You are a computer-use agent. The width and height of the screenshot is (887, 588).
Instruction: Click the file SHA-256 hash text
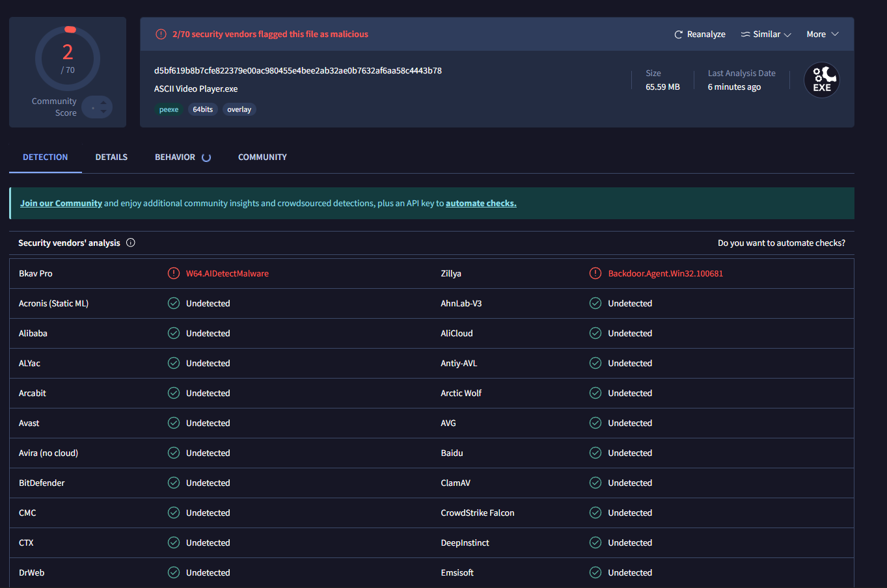click(x=298, y=71)
